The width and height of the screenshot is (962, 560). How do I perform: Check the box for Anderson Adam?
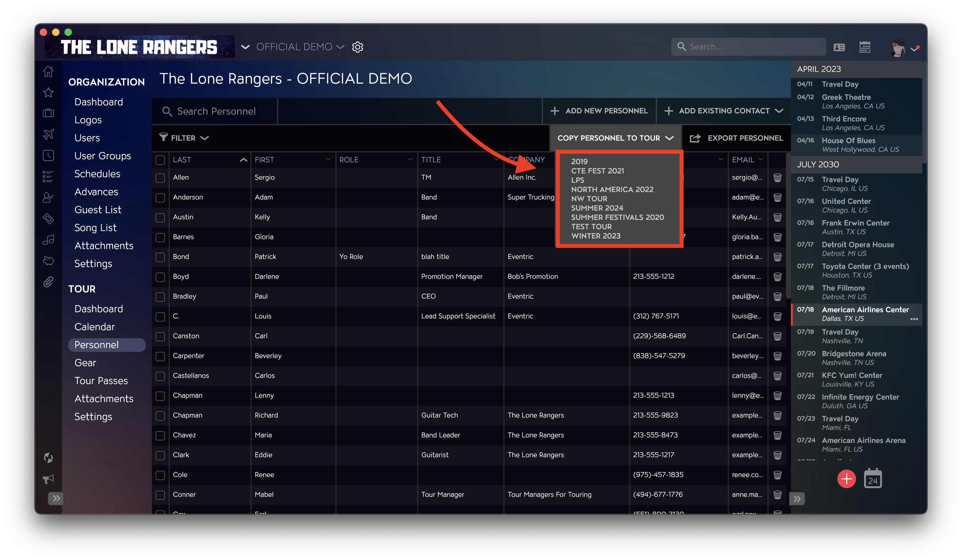pyautogui.click(x=160, y=198)
